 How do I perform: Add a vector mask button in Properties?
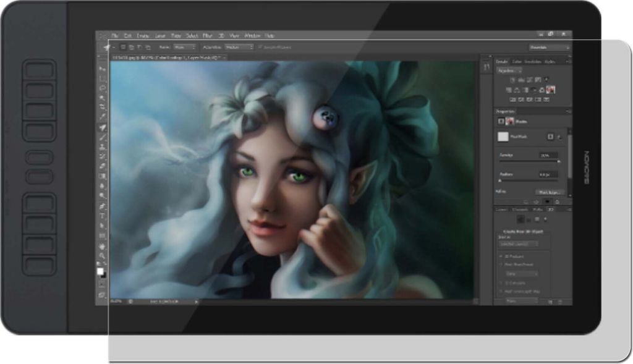click(559, 137)
